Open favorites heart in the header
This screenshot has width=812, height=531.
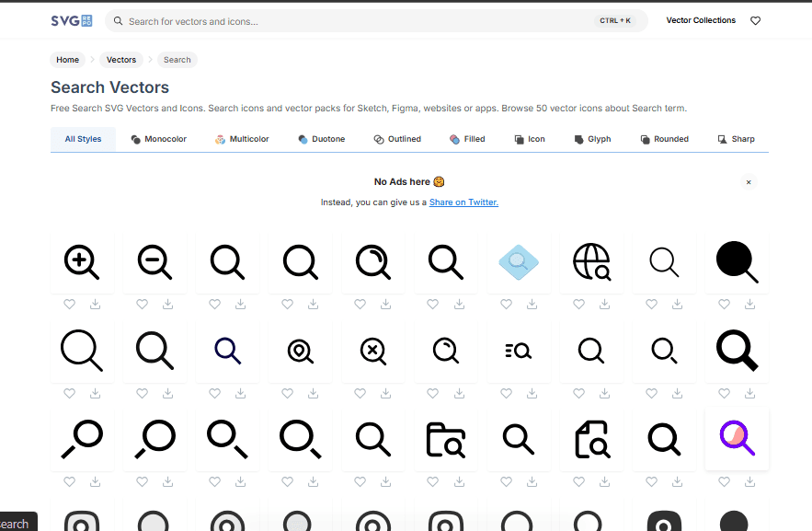point(756,21)
